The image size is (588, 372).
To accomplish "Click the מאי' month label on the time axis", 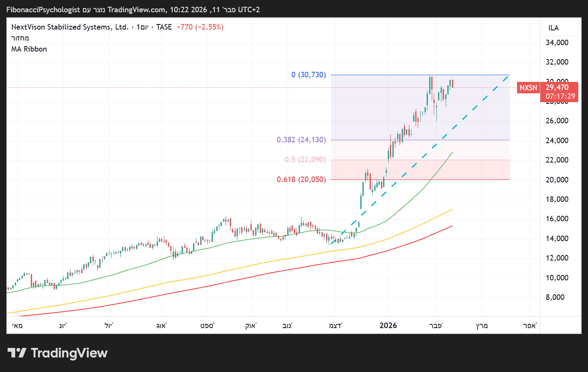I will 17,326.
